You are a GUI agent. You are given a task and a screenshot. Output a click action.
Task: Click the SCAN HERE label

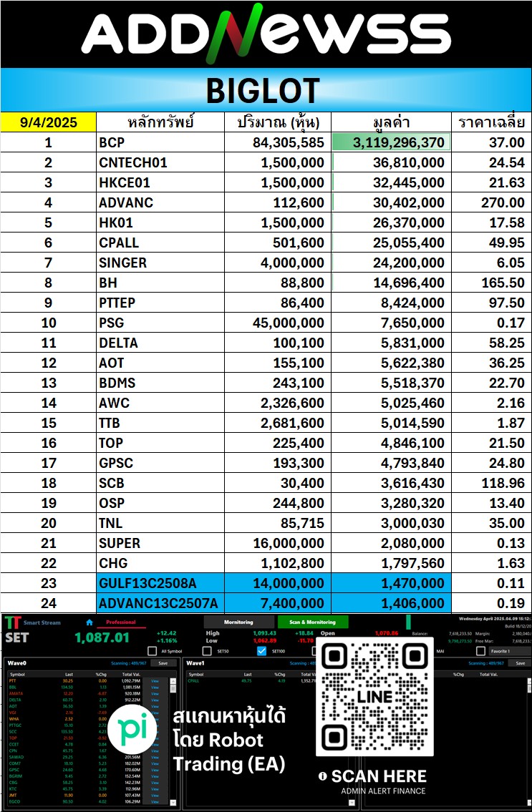[379, 776]
